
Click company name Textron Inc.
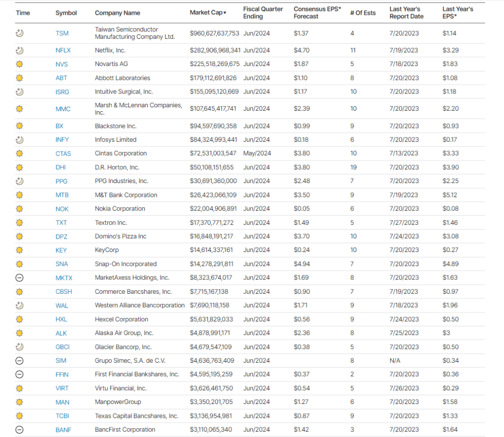tap(111, 222)
